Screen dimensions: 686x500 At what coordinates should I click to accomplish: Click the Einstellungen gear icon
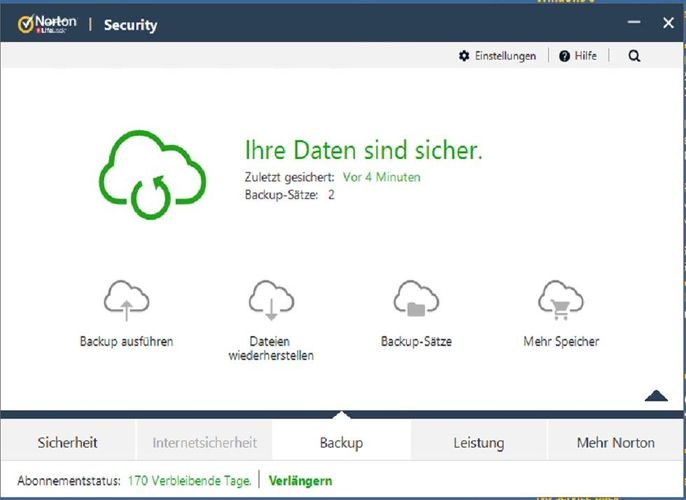(464, 56)
